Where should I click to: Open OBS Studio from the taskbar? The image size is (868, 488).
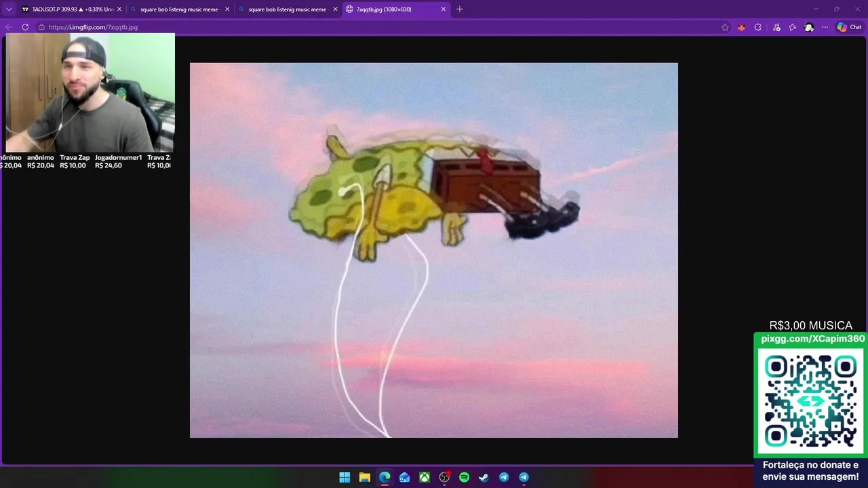(x=444, y=477)
